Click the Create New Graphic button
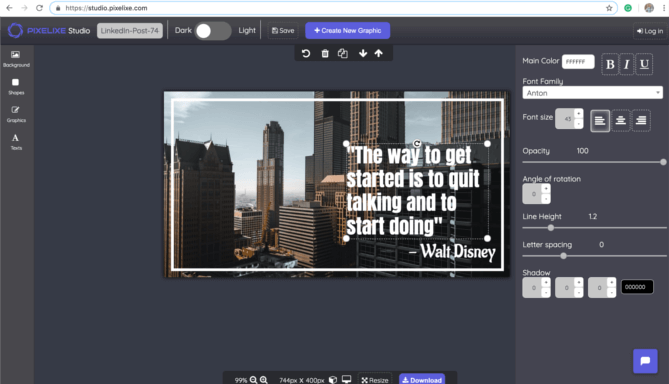This screenshot has height=384, width=669. coord(347,31)
